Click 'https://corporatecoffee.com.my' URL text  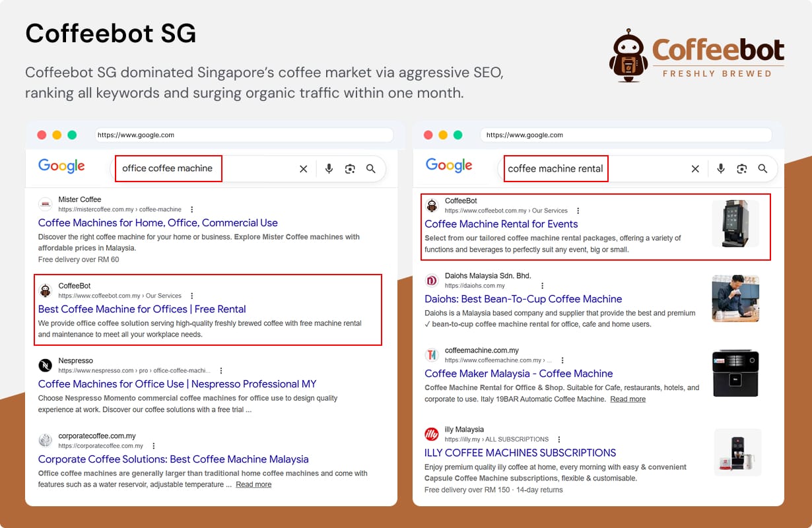click(101, 446)
